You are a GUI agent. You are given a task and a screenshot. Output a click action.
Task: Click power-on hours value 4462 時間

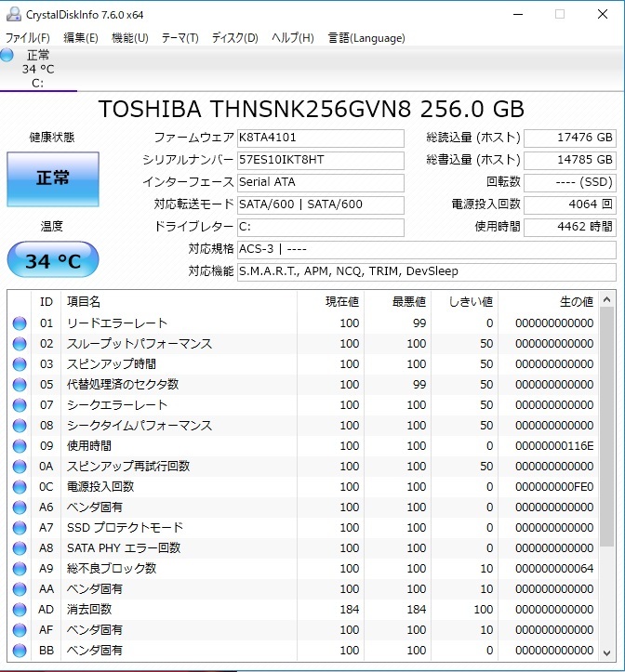coord(570,227)
